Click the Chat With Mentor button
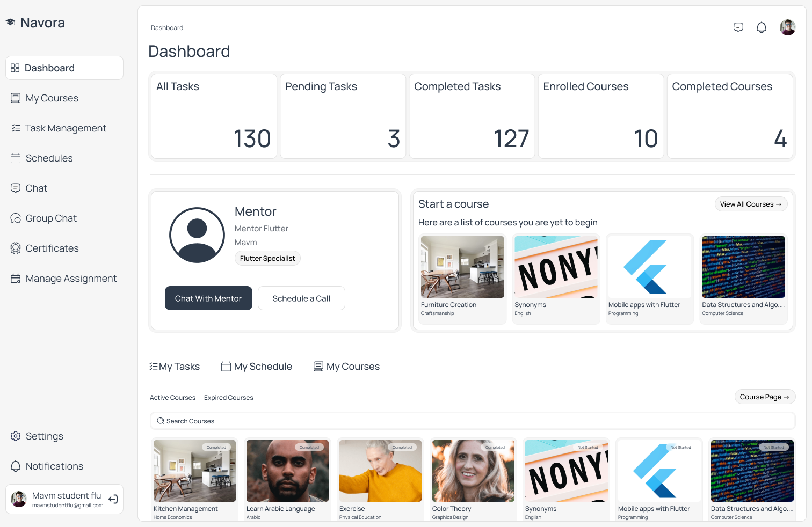This screenshot has width=812, height=527. [208, 298]
